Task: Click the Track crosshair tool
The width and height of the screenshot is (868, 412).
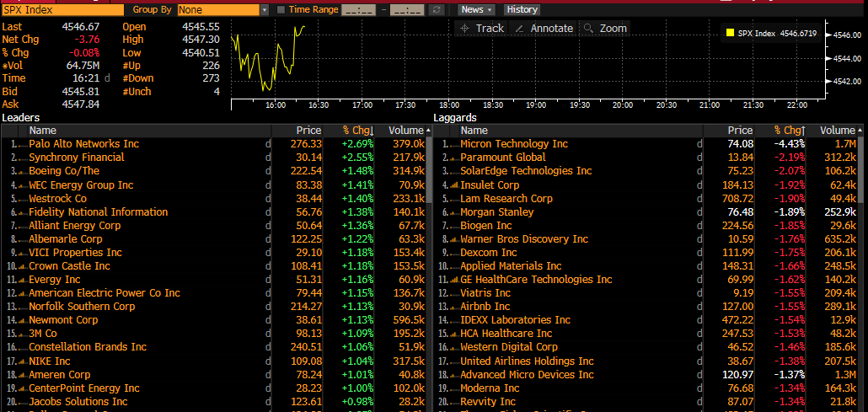Action: [x=481, y=29]
